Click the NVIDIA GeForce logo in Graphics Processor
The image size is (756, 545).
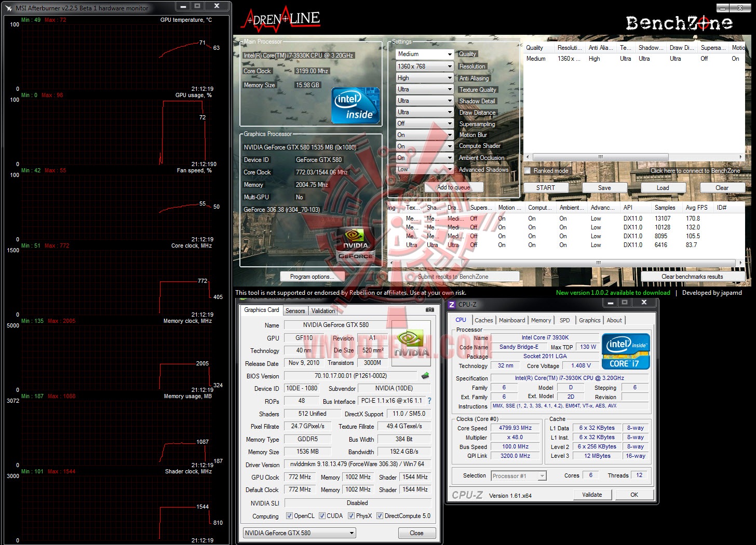pos(356,244)
